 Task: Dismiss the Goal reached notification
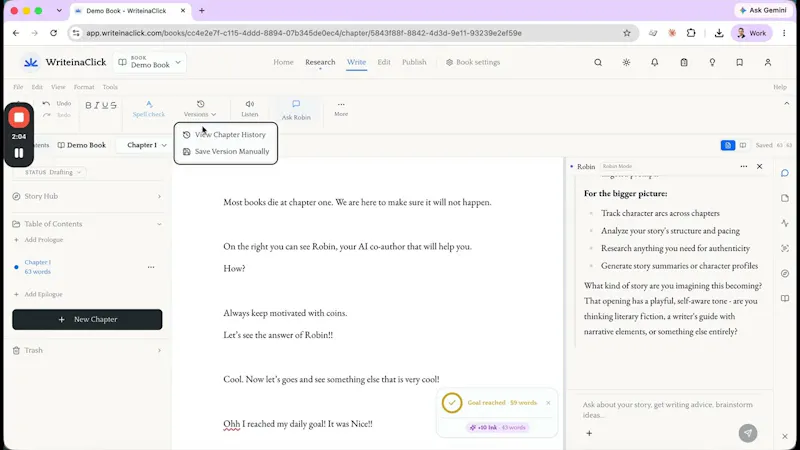pos(548,403)
